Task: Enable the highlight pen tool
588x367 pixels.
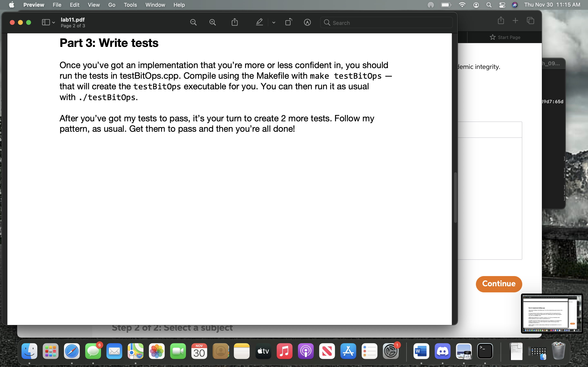Action: pos(259,22)
